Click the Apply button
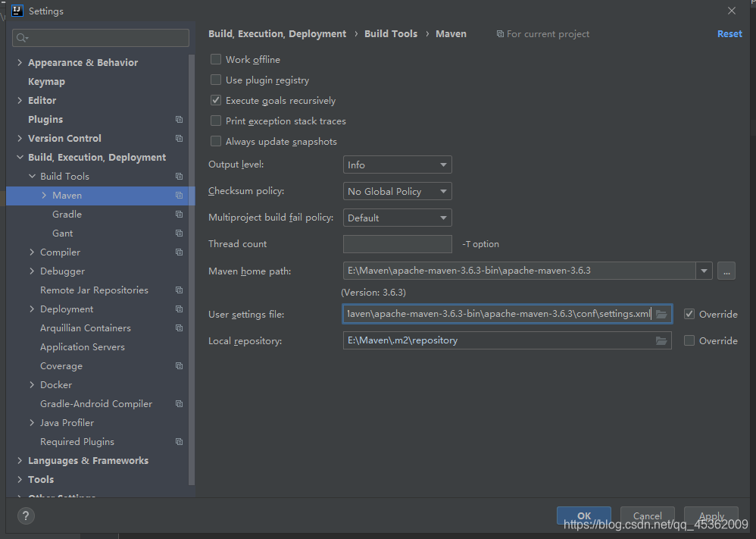The width and height of the screenshot is (756, 539). (711, 515)
